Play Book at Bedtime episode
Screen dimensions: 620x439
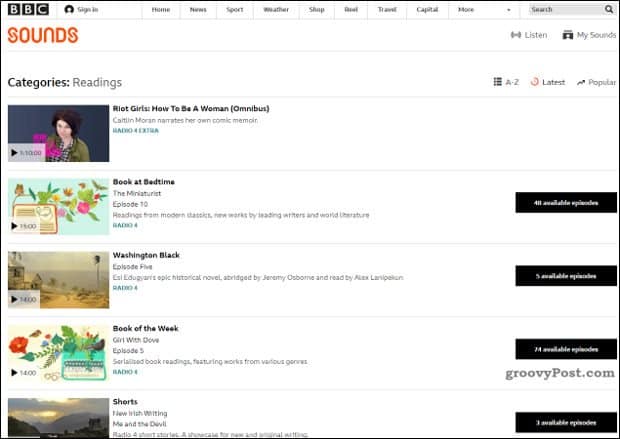14,226
